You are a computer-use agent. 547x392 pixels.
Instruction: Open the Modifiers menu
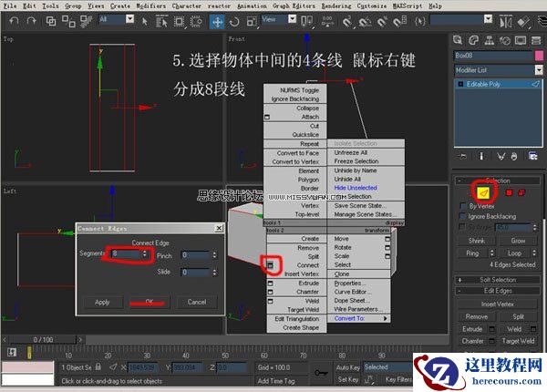coord(150,6)
